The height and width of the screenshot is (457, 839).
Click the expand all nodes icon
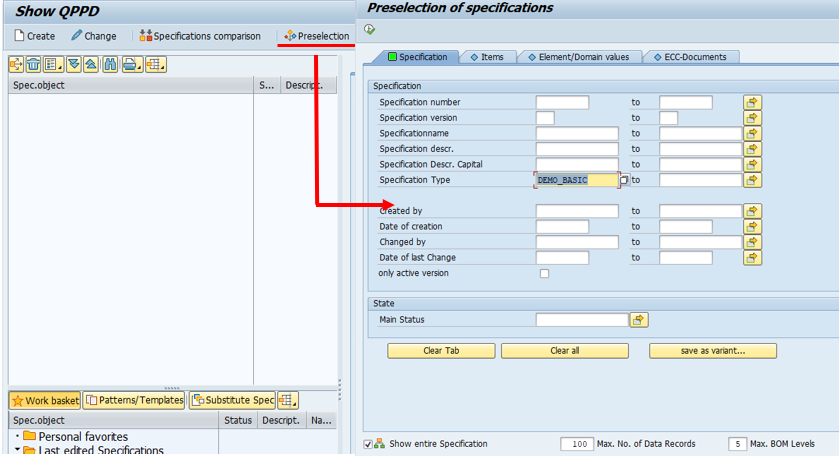(73, 65)
